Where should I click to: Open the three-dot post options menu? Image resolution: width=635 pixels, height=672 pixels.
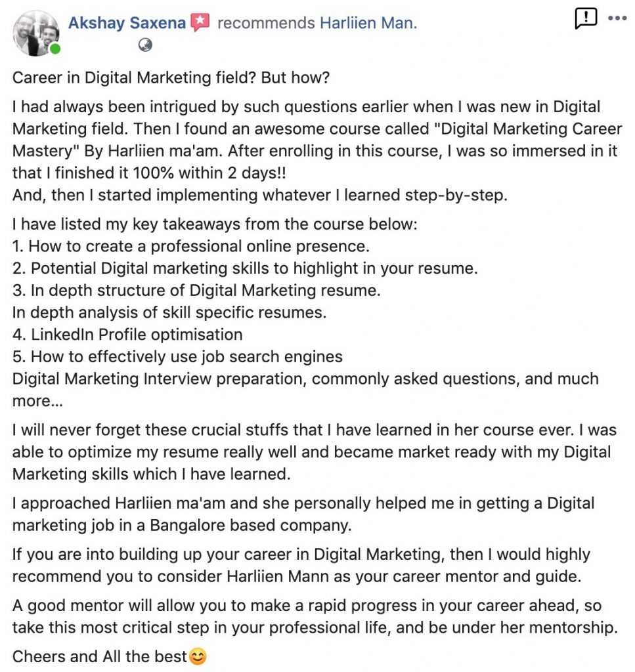pyautogui.click(x=617, y=18)
